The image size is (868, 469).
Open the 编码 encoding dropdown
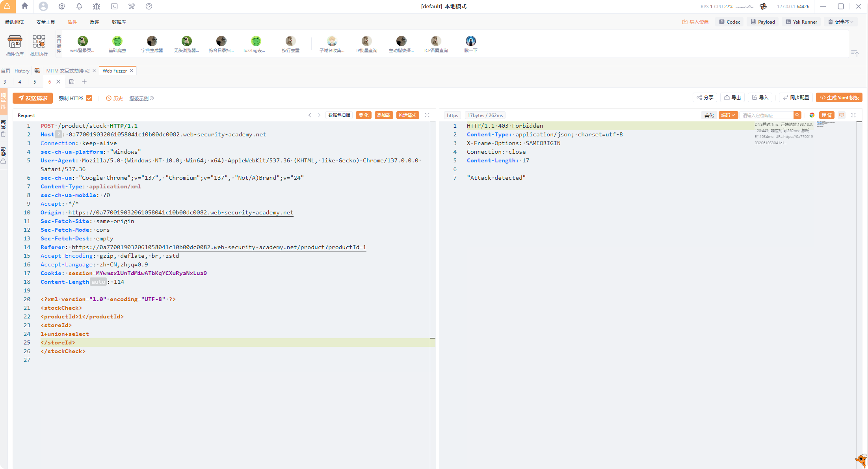tap(728, 115)
